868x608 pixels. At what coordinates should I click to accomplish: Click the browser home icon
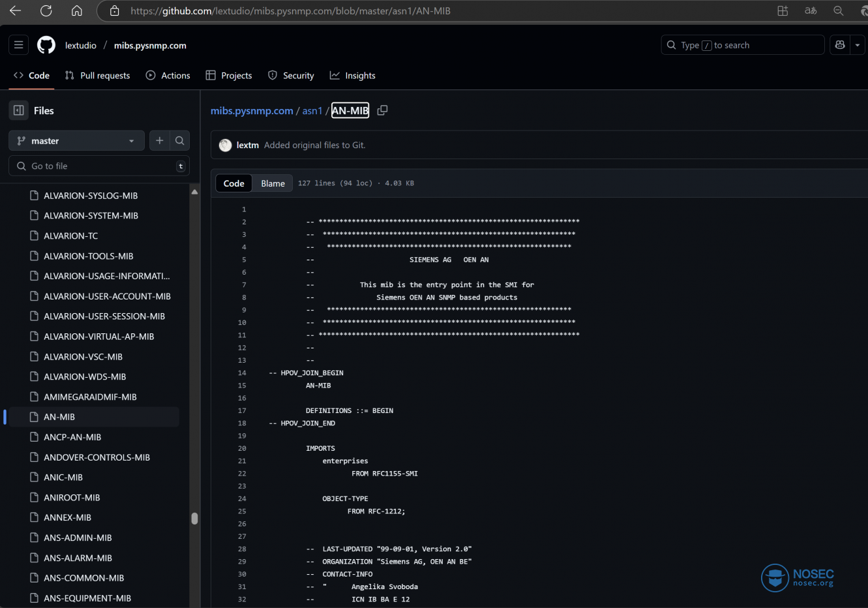77,11
